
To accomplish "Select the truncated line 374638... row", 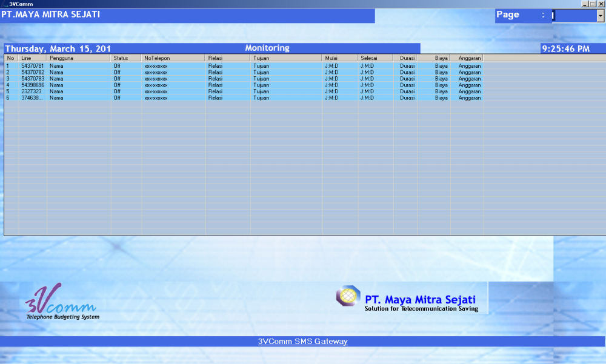I will (32, 98).
